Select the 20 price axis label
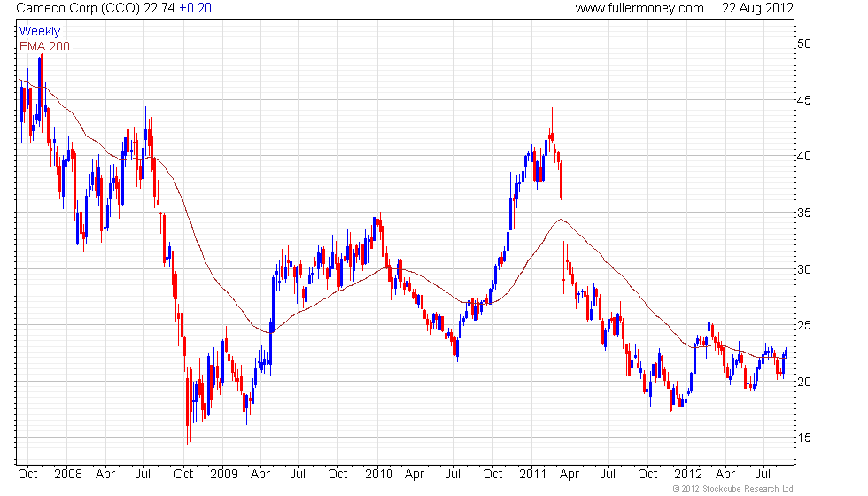The width and height of the screenshot is (868, 496). click(803, 382)
